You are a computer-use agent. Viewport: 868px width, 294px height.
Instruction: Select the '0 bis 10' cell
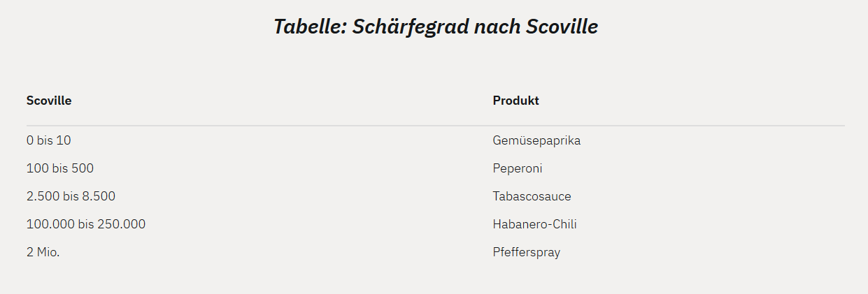point(48,140)
